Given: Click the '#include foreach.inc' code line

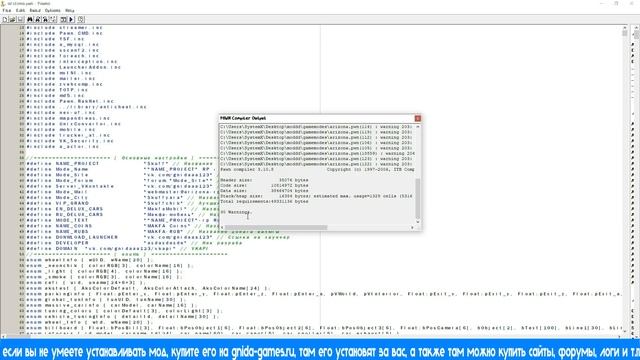Looking at the screenshot, I should click(63, 56).
